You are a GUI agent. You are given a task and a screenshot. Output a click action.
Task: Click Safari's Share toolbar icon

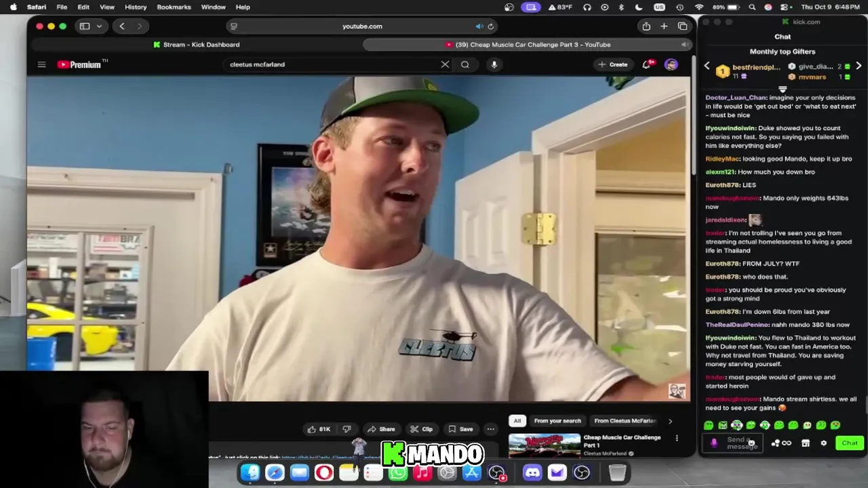tap(646, 26)
